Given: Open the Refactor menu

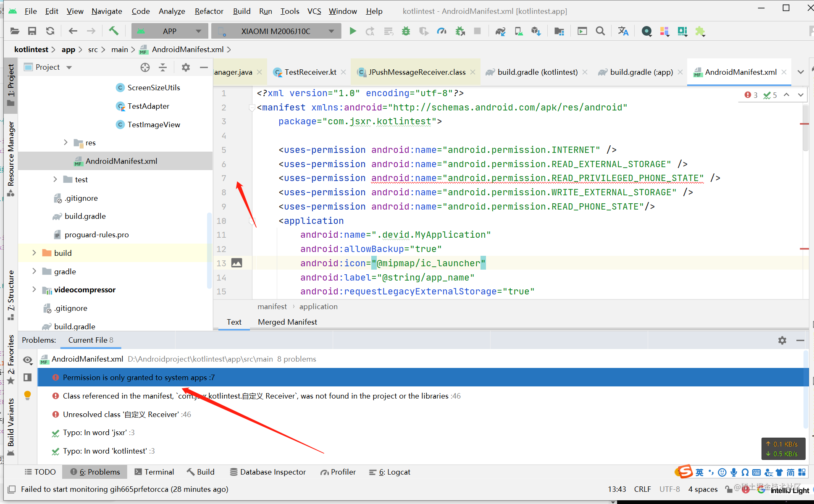Looking at the screenshot, I should pos(209,11).
